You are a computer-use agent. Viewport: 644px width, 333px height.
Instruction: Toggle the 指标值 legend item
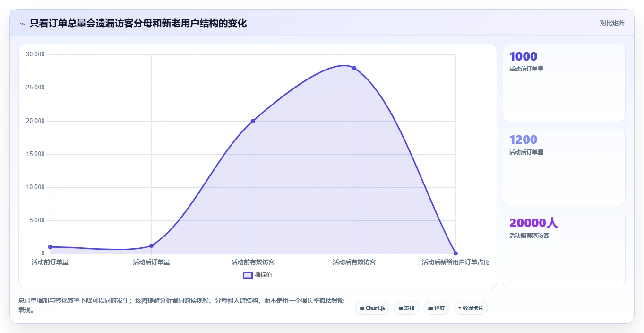(x=258, y=275)
